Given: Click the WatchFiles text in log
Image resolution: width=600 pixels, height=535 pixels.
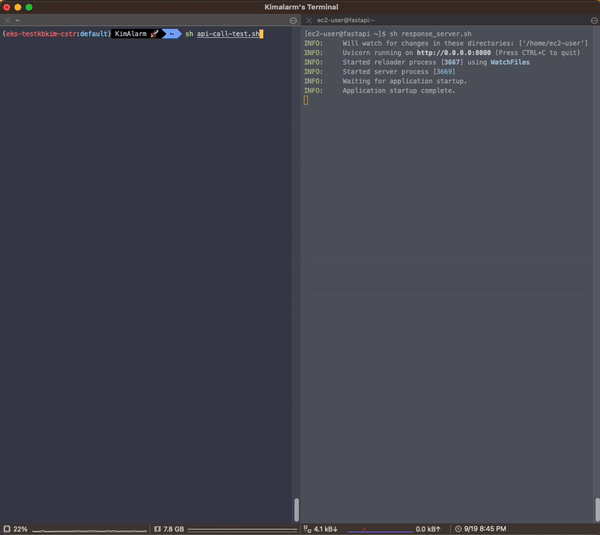Looking at the screenshot, I should [510, 62].
